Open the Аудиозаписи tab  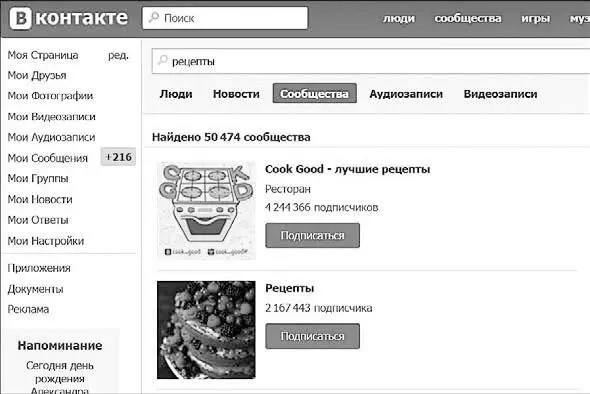click(406, 94)
